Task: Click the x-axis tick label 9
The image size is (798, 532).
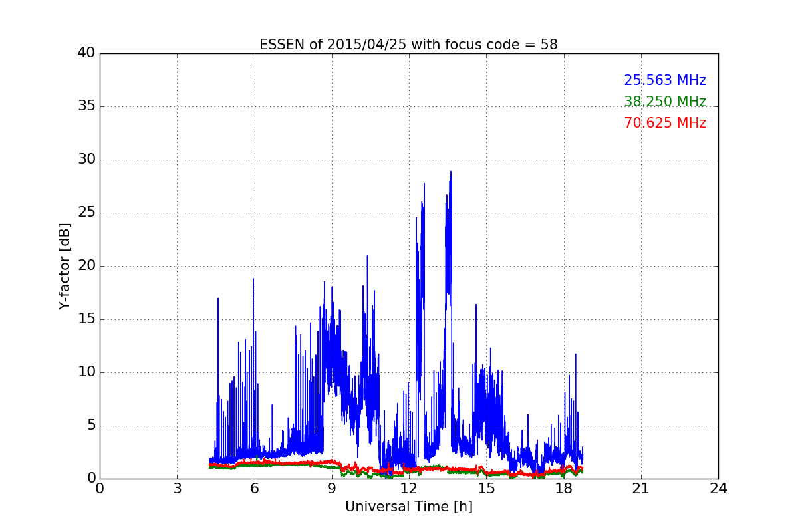Action: (331, 489)
